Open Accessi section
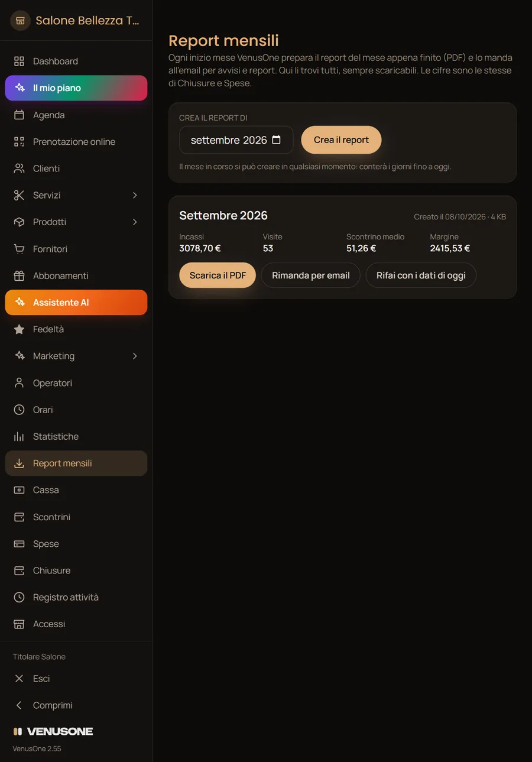 click(x=76, y=624)
